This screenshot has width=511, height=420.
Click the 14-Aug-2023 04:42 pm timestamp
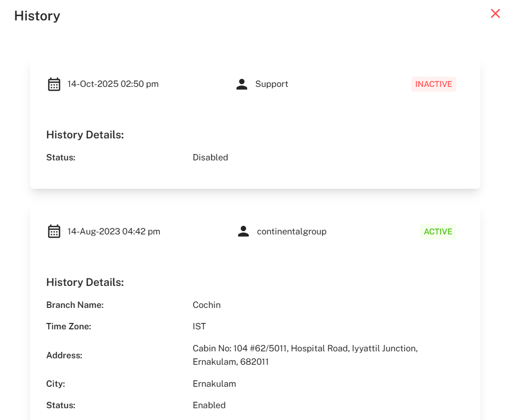tap(114, 232)
